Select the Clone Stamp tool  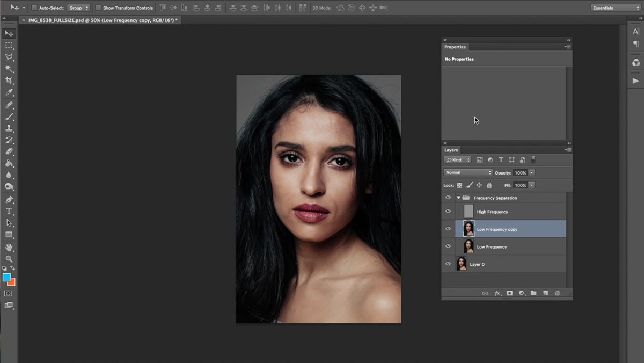[9, 128]
